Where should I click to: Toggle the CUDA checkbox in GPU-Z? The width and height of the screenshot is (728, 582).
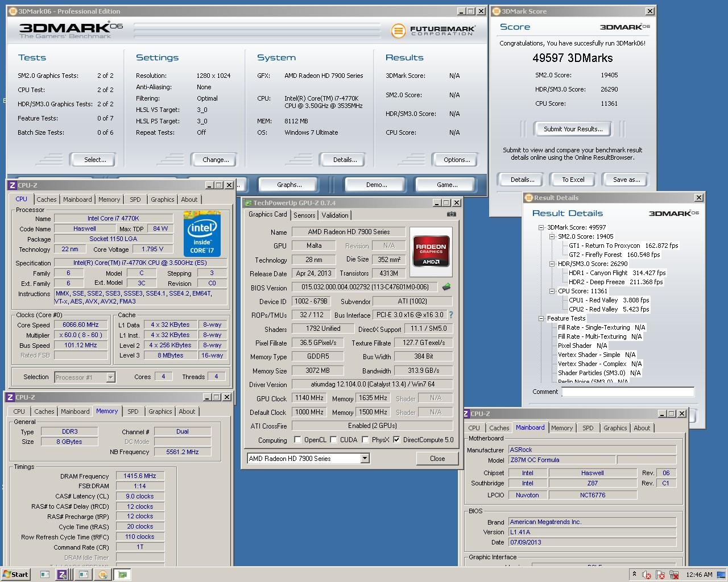point(333,440)
